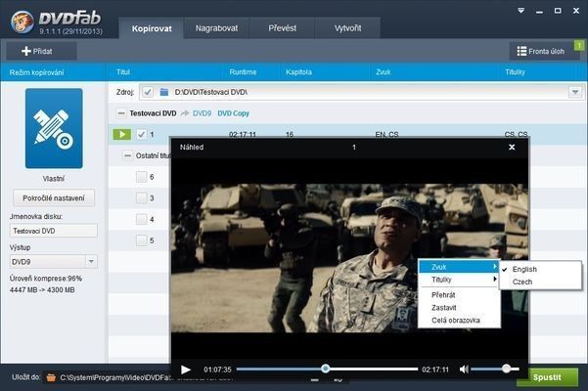Screen dimensions: 588x391
Task: Check title 3 checkbox
Action: coord(142,198)
